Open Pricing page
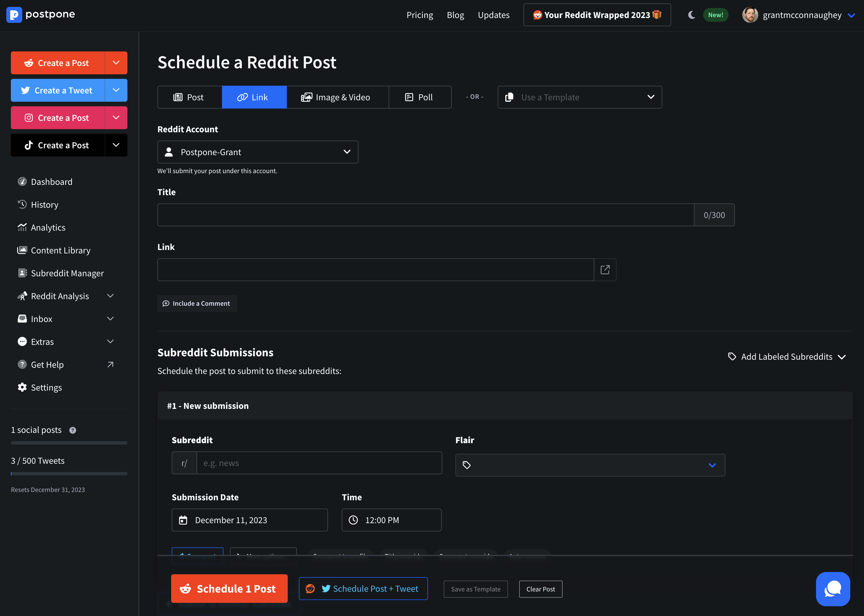The height and width of the screenshot is (616, 864). click(x=419, y=15)
